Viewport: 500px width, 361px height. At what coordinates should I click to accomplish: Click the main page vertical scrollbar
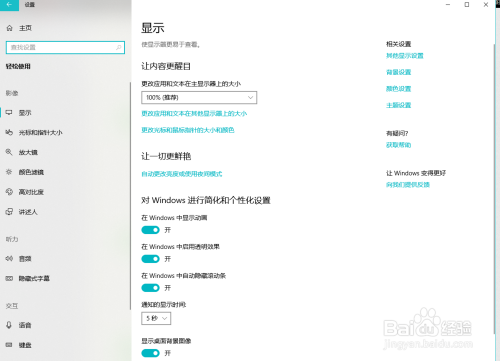[494, 188]
